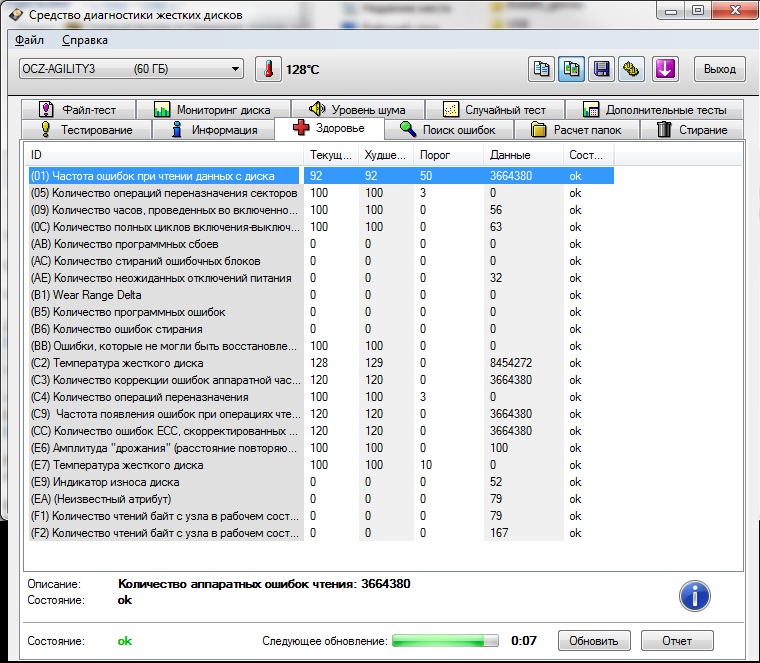This screenshot has height=663, width=760.
Task: Select row (C9) Частота появления ошибок
Action: [321, 413]
